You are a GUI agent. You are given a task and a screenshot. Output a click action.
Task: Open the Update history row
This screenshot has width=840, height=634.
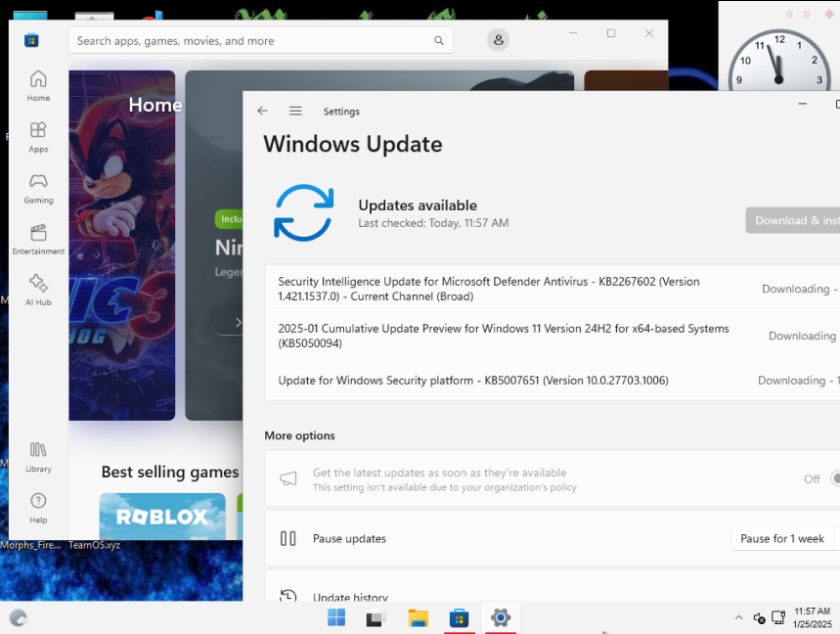[553, 586]
